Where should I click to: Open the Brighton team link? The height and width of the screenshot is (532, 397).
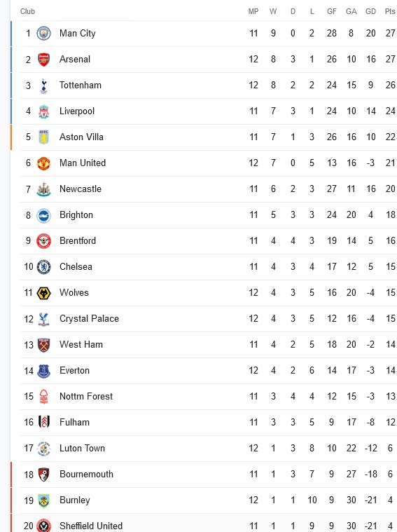(x=76, y=215)
